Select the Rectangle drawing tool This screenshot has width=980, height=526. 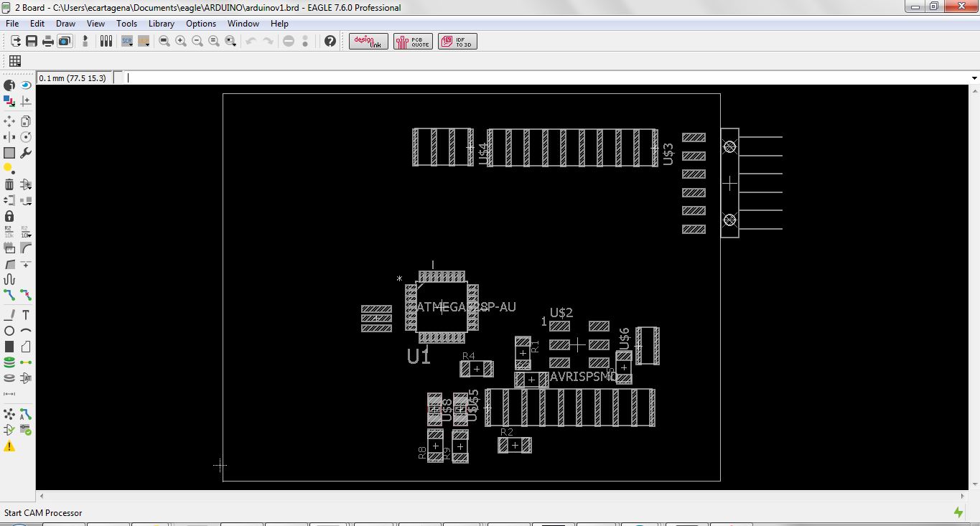[x=9, y=347]
